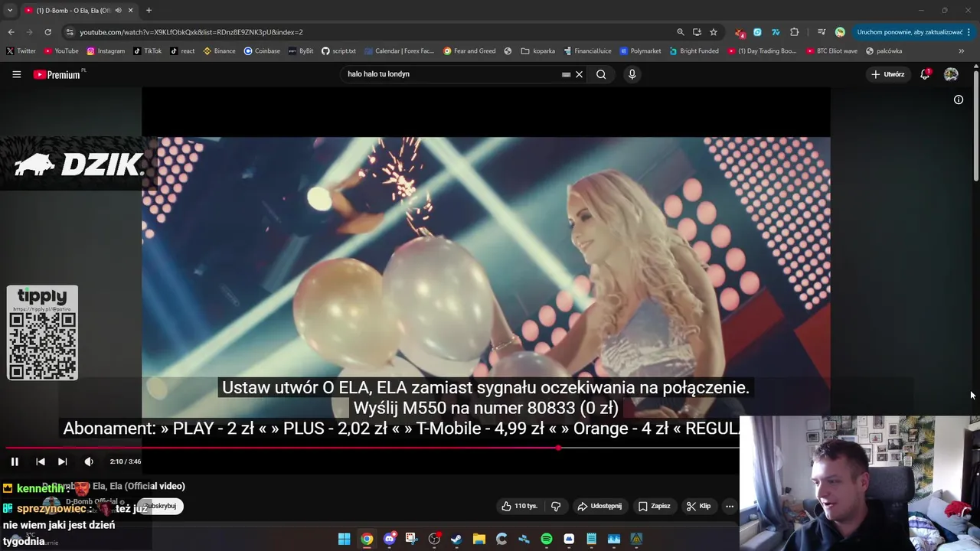Mute the tab via speaker icon

118,10
